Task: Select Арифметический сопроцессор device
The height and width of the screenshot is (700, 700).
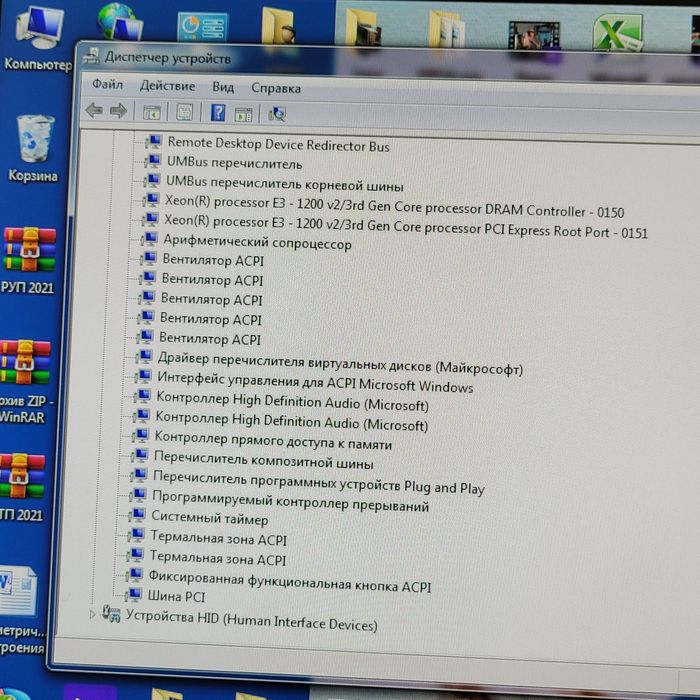Action: point(257,242)
